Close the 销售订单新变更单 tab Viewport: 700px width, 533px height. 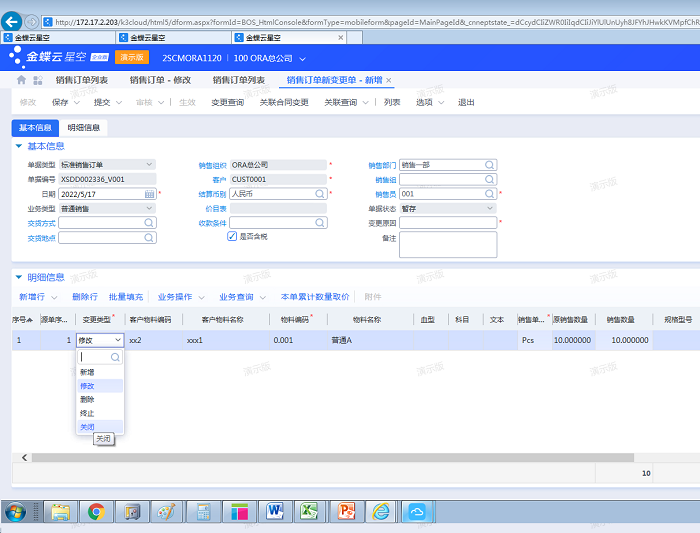coord(389,80)
